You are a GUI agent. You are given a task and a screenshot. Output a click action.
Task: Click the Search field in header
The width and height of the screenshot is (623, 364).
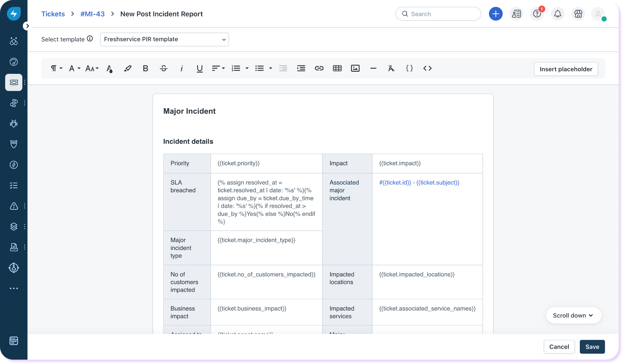click(x=438, y=14)
